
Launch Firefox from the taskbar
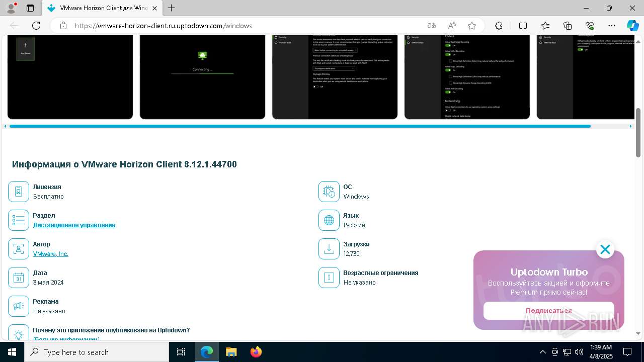[256, 352]
